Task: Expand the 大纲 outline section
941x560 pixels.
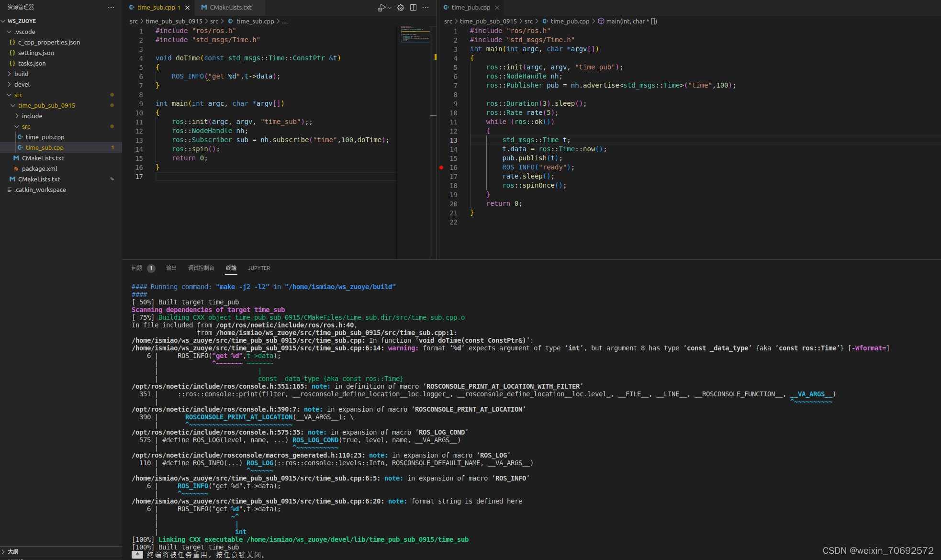Action: click(x=13, y=551)
